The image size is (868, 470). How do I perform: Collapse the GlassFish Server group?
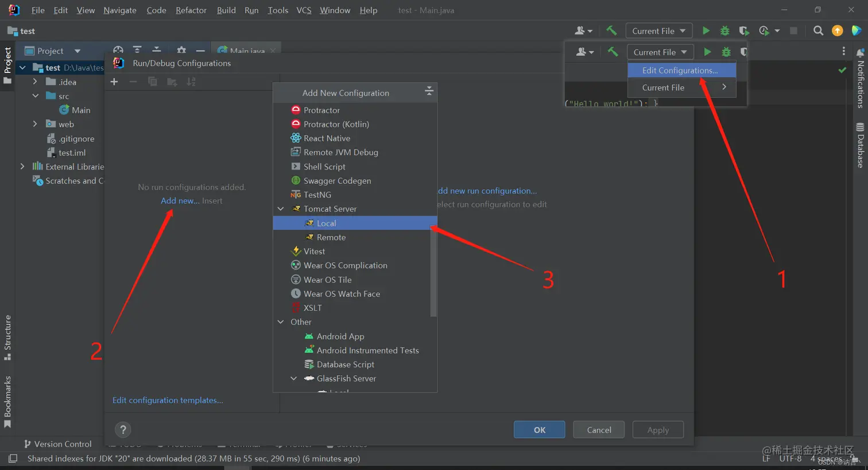[294, 379]
